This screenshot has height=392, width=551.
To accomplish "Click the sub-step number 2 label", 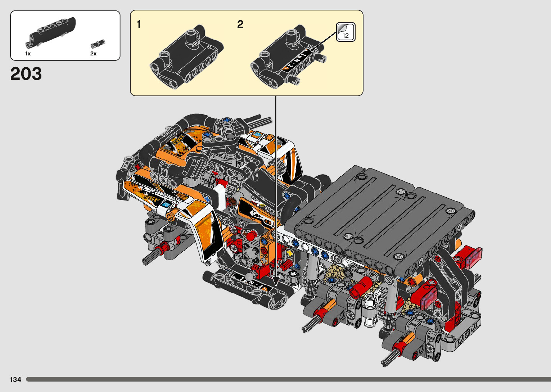I will click(240, 24).
